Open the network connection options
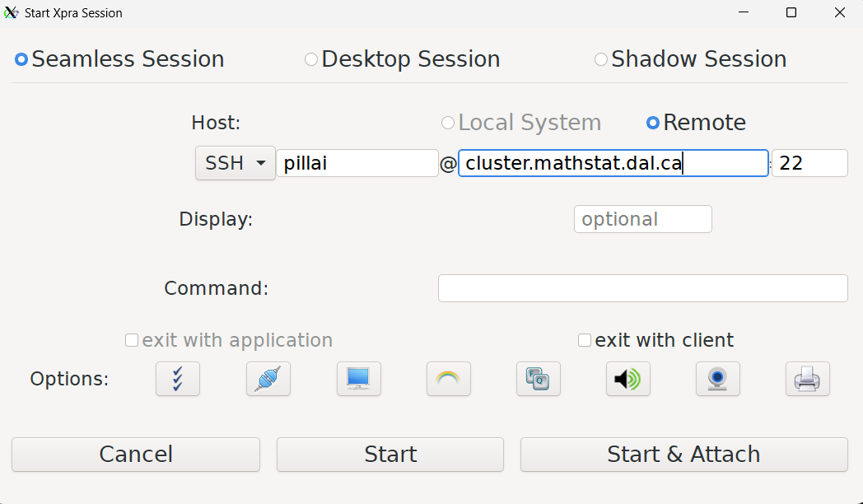The height and width of the screenshot is (504, 863). pyautogui.click(x=268, y=379)
